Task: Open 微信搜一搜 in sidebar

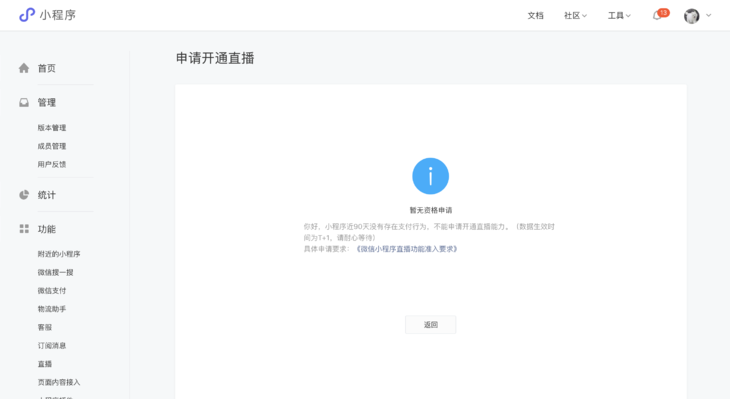Action: pos(55,272)
